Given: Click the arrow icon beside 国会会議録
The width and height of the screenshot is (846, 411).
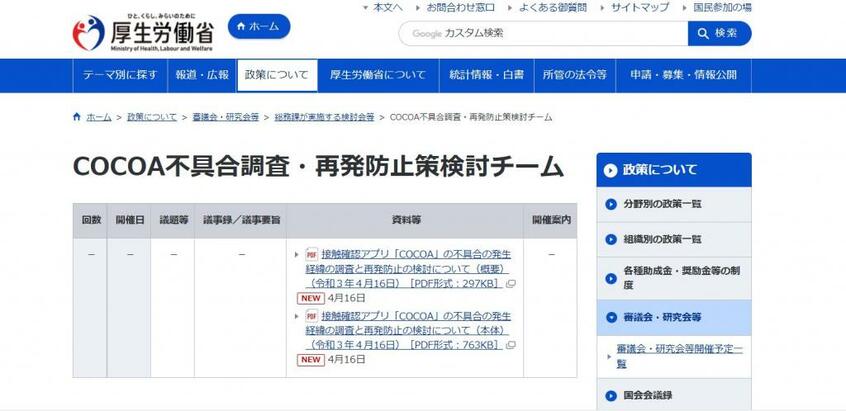Looking at the screenshot, I should tap(611, 396).
